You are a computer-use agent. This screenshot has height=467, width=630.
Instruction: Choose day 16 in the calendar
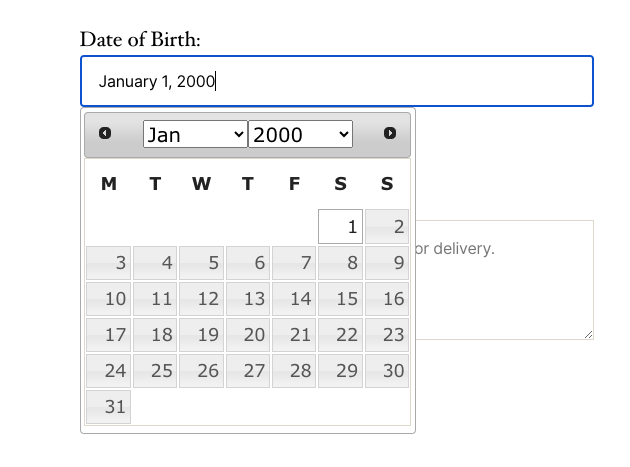point(387,299)
